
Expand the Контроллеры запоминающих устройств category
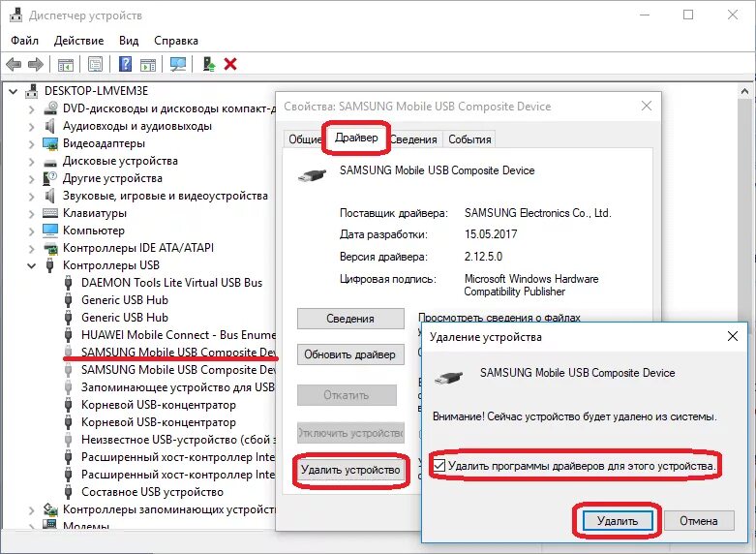(32, 510)
